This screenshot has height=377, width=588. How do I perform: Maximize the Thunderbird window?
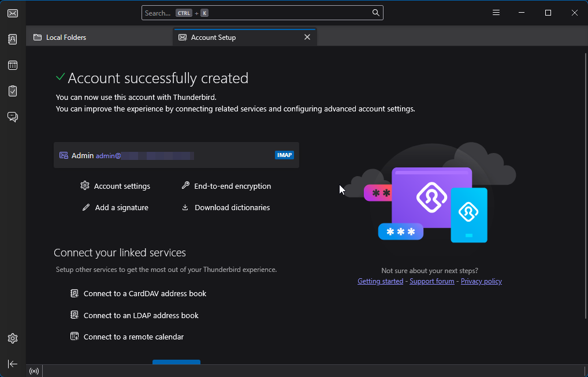[548, 13]
